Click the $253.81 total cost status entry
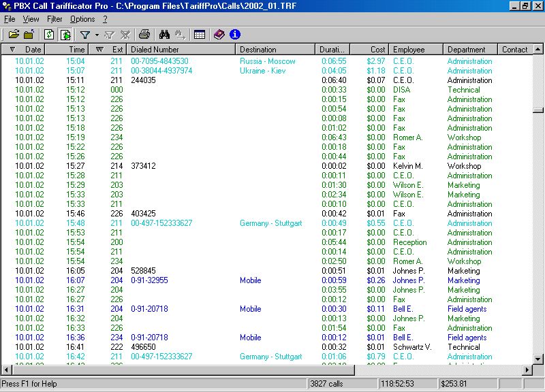545x392 pixels. point(468,384)
